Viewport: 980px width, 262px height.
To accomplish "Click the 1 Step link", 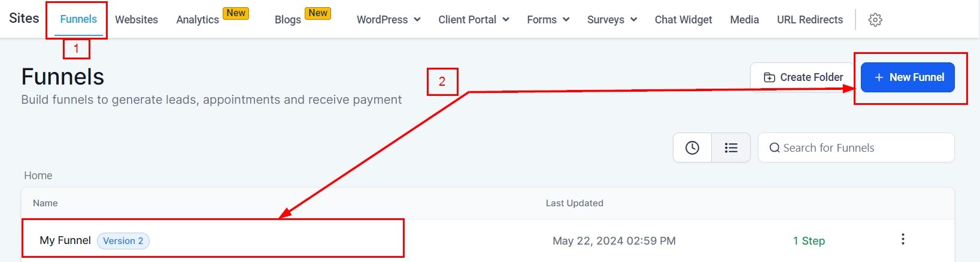I will (809, 240).
